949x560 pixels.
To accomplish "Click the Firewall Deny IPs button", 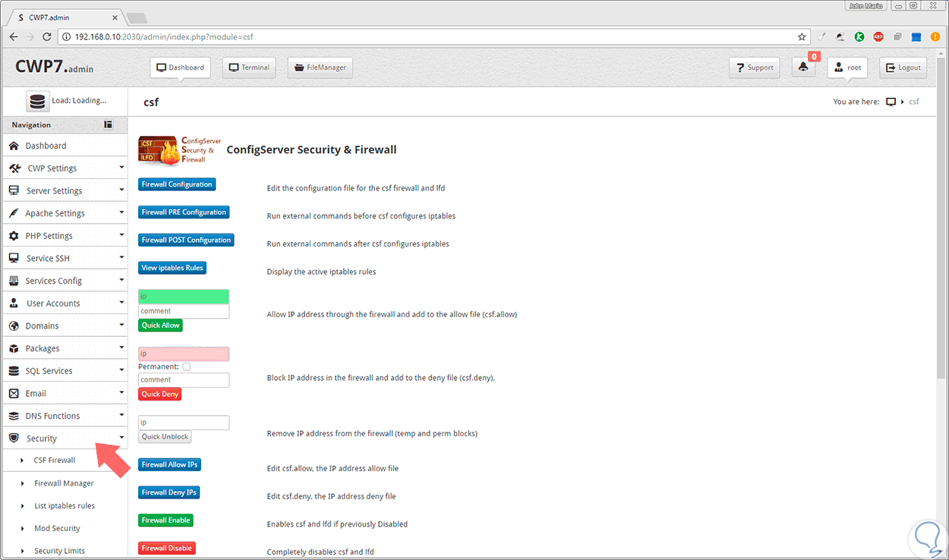I will (x=169, y=492).
